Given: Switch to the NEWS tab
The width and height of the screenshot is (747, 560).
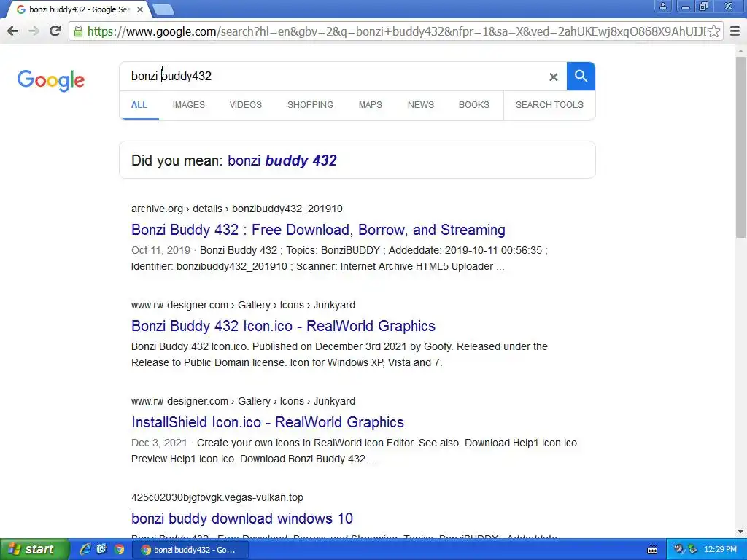Looking at the screenshot, I should point(421,105).
